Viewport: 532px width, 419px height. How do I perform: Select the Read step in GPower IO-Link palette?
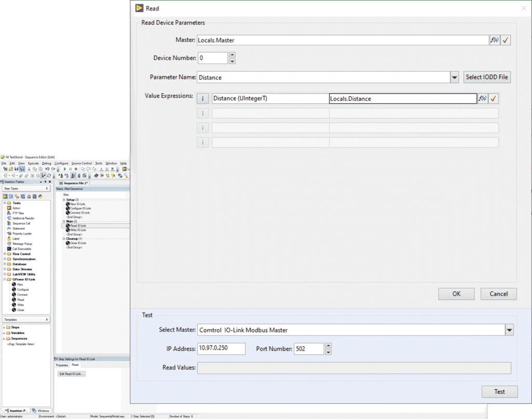coord(21,299)
